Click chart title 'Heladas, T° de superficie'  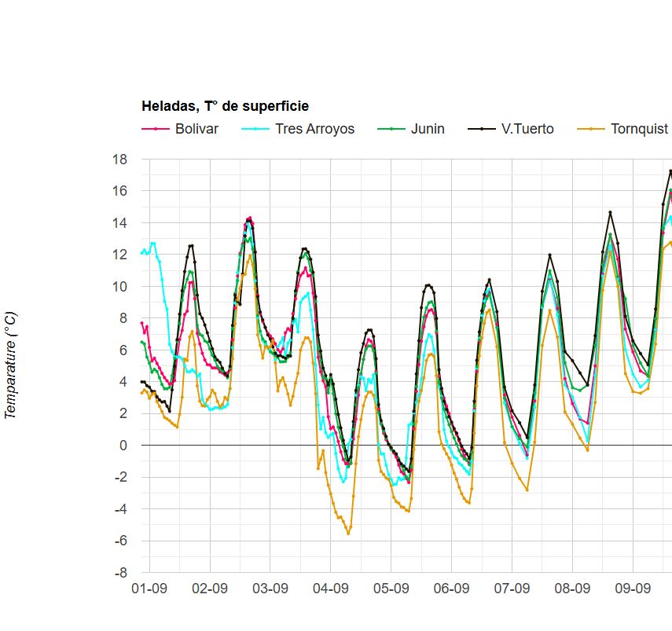click(x=225, y=106)
